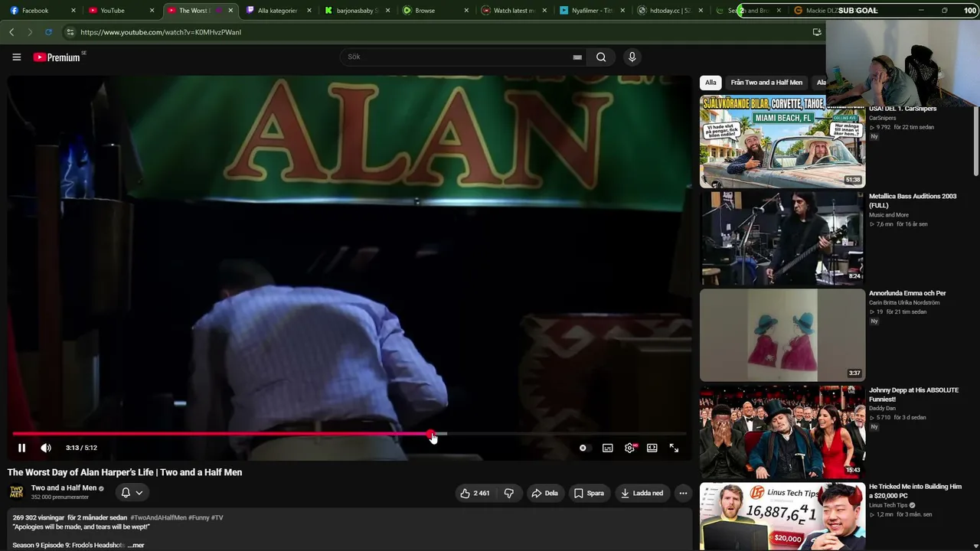
Task: Reload the current page
Action: point(48,32)
